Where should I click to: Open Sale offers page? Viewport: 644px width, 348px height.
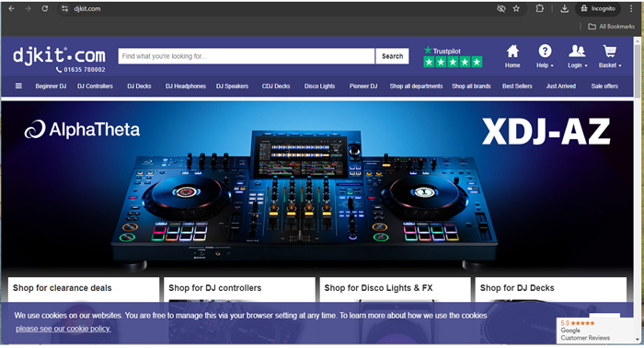point(604,87)
